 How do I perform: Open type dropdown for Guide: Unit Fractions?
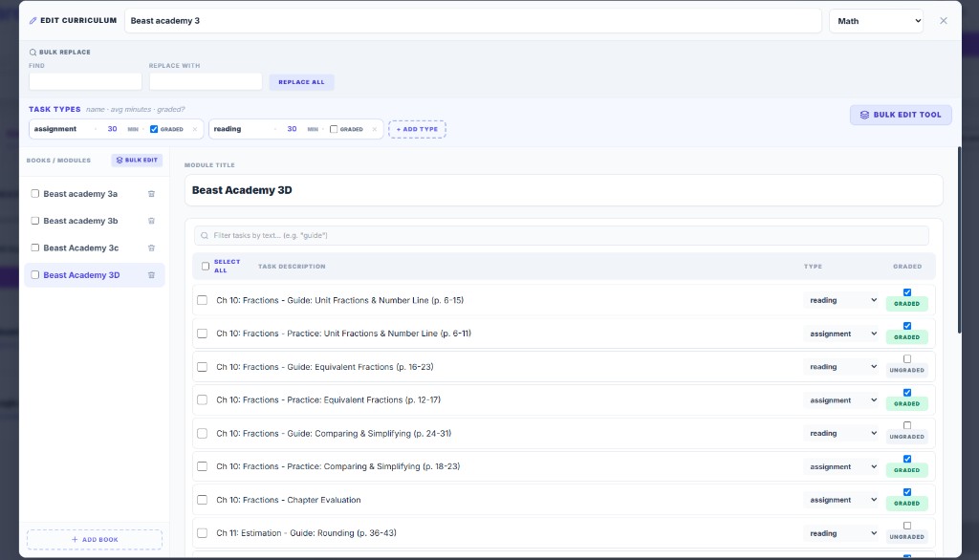[842, 300]
